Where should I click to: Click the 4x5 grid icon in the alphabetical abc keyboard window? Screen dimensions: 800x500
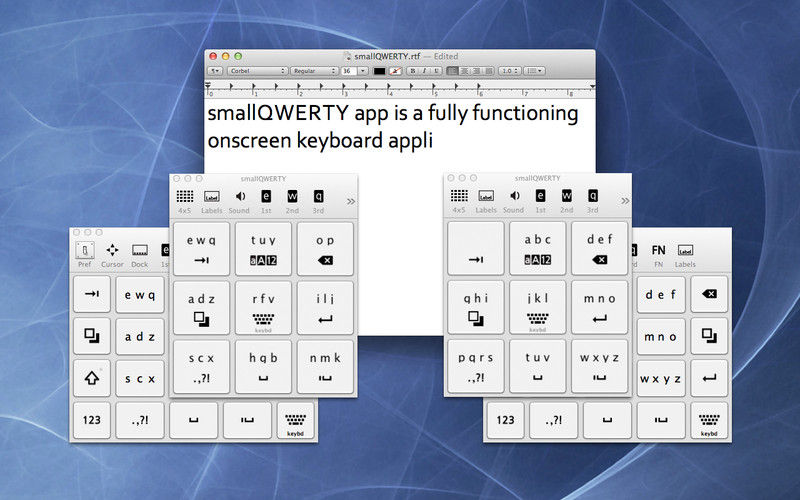(x=459, y=196)
